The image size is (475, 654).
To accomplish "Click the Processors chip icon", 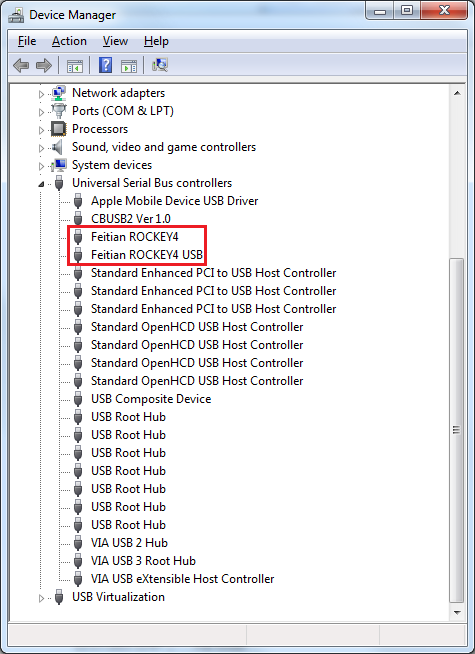I will click(x=58, y=129).
